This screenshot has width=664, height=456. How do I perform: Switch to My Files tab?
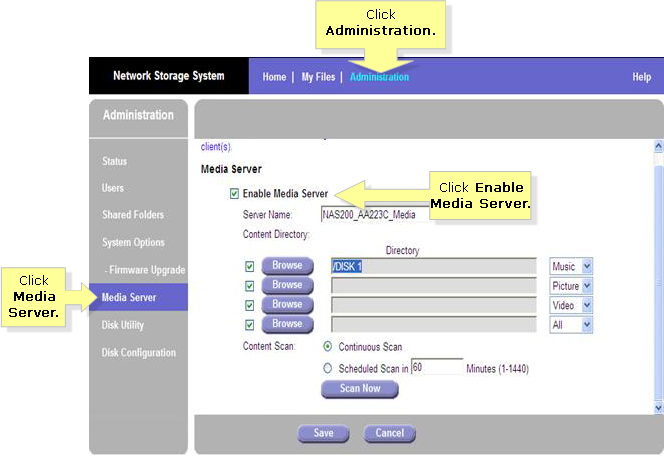(318, 77)
